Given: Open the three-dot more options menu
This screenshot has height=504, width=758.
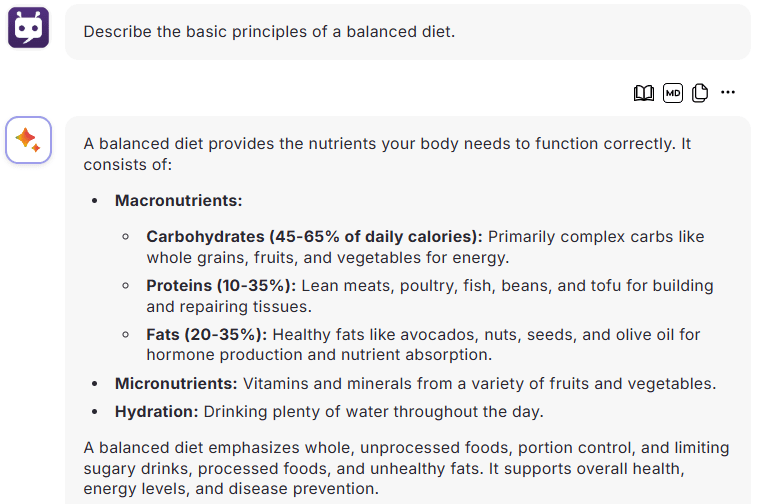Looking at the screenshot, I should coord(728,92).
